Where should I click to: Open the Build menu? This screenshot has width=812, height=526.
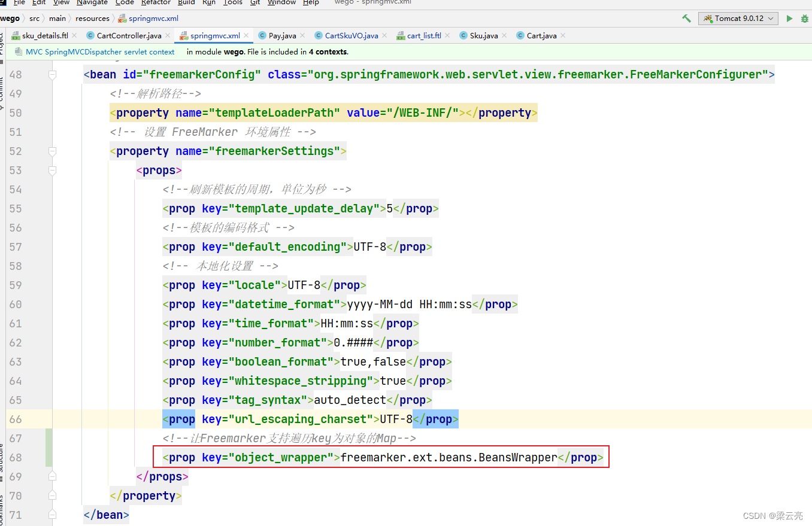tap(186, 2)
